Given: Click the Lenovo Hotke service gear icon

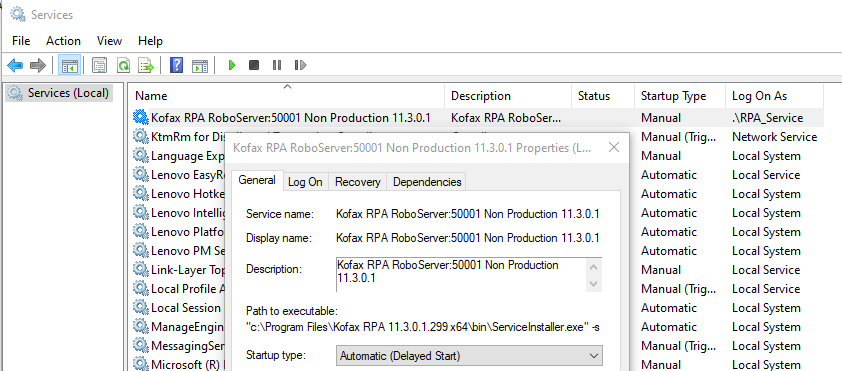Looking at the screenshot, I should 140,193.
